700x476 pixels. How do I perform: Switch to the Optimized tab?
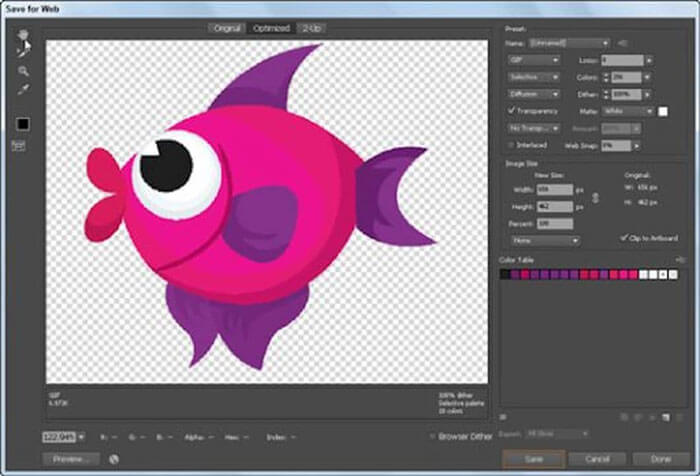click(x=270, y=28)
